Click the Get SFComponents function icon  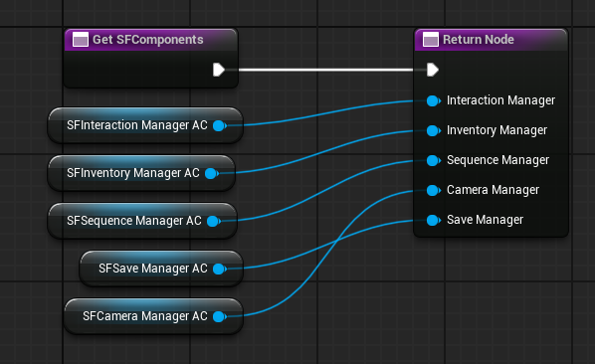(81, 40)
